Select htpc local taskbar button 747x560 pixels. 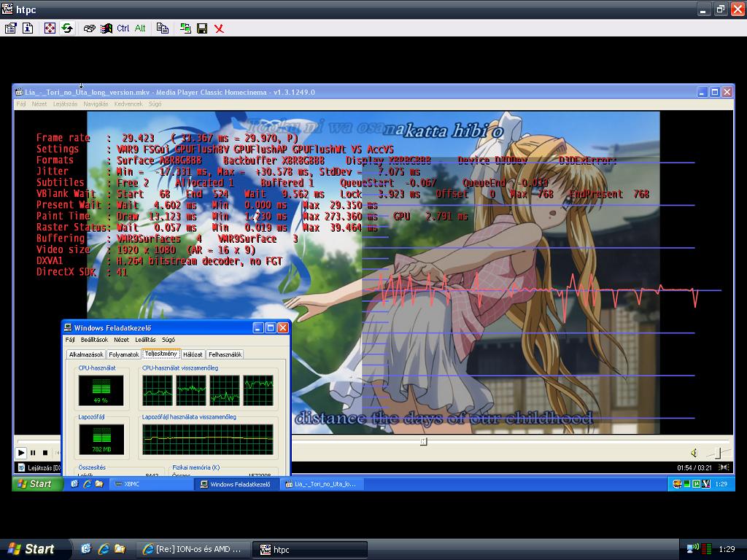click(309, 549)
